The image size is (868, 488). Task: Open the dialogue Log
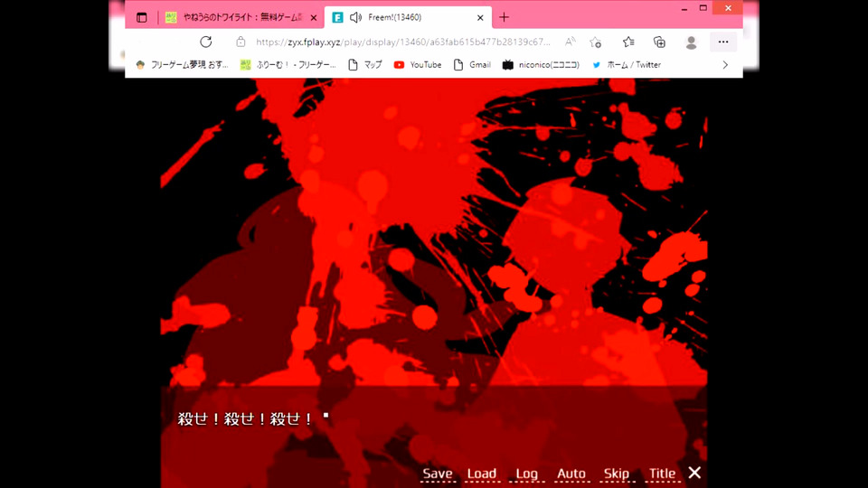point(526,474)
